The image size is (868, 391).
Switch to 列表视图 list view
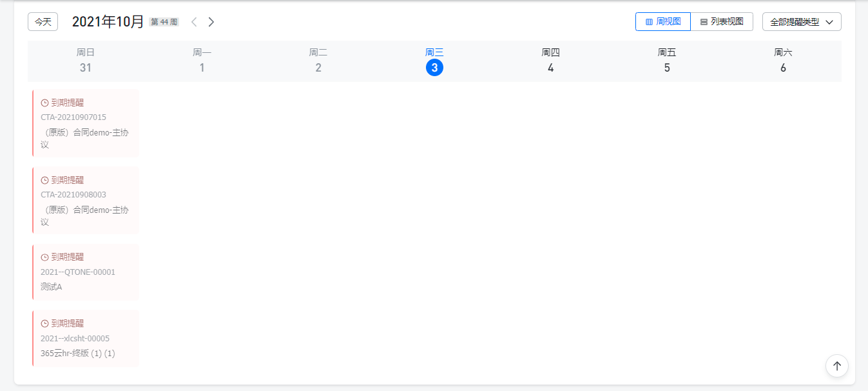[x=722, y=22]
